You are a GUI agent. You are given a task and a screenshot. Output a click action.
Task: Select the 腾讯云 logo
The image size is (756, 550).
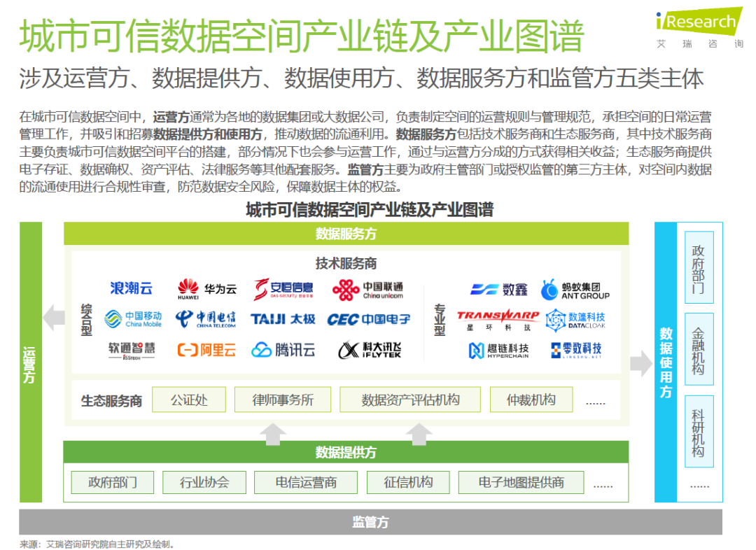[x=281, y=350]
